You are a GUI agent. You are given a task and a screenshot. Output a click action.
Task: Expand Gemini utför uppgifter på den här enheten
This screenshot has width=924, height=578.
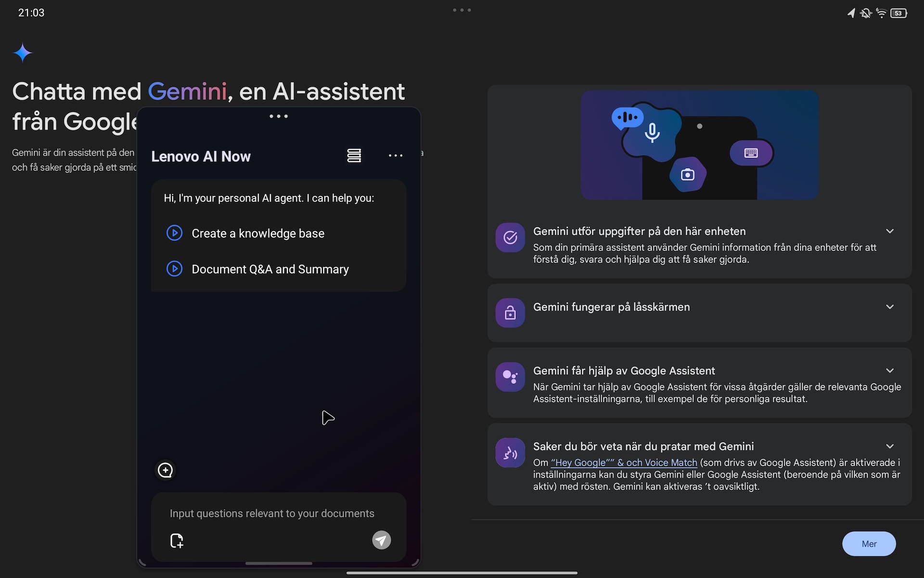(x=890, y=231)
